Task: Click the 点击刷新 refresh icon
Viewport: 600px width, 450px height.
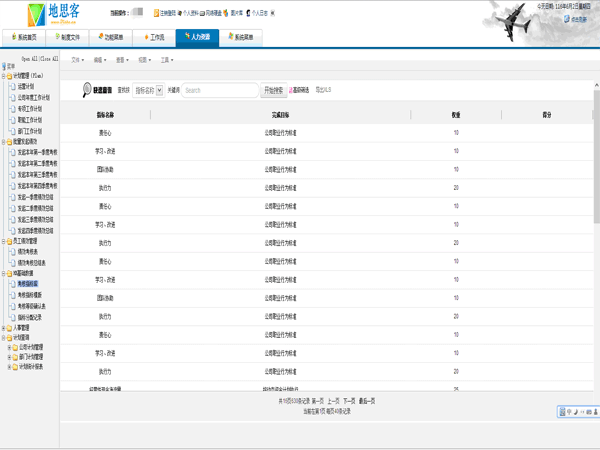Action: [x=567, y=19]
